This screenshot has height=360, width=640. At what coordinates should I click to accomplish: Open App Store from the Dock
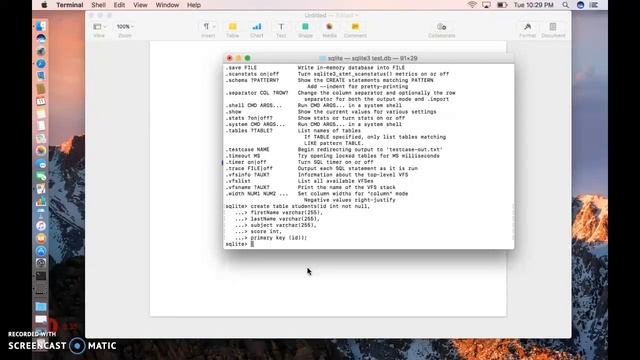point(41,251)
